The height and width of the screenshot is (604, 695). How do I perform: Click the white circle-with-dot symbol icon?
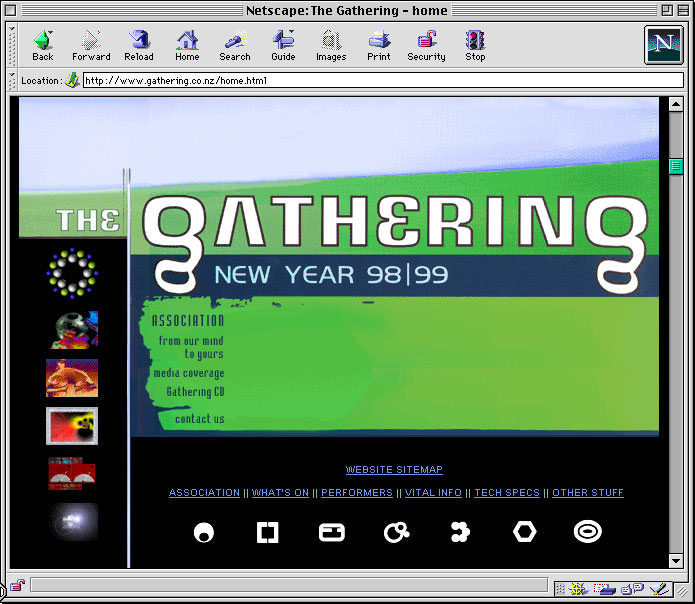[204, 532]
